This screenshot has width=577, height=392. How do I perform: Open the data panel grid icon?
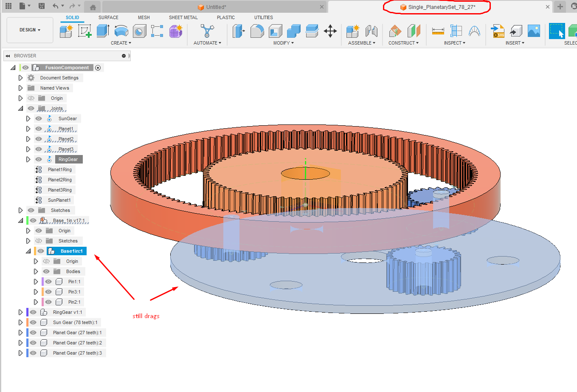point(8,6)
